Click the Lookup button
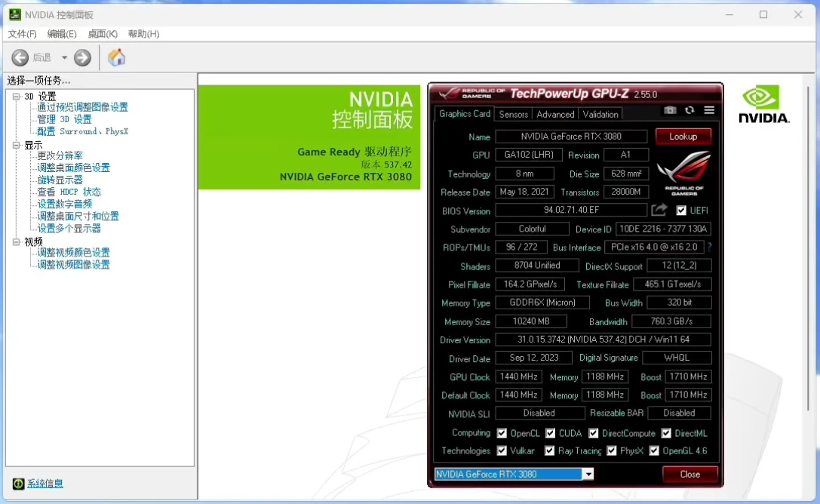 click(x=683, y=137)
